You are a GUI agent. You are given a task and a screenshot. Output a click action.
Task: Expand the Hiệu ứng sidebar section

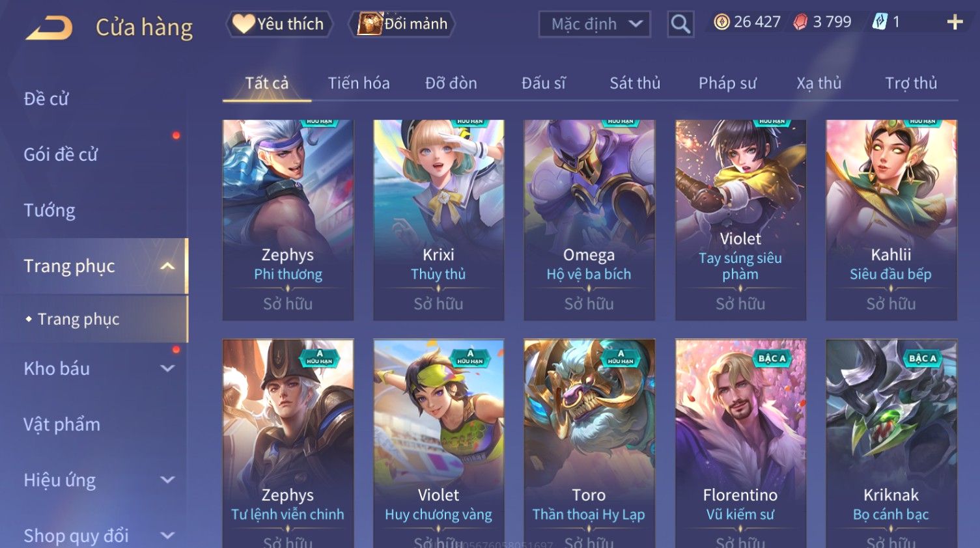tap(167, 480)
